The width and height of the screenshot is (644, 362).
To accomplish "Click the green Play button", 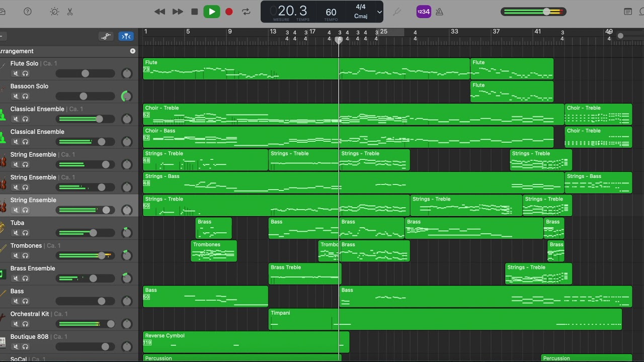I will click(x=212, y=12).
